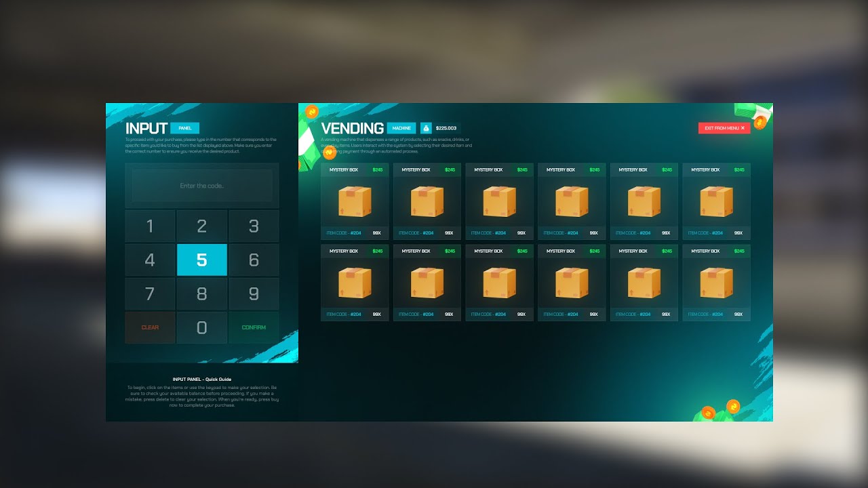The width and height of the screenshot is (868, 488).
Task: Click the INPUT heading
Action: point(146,128)
